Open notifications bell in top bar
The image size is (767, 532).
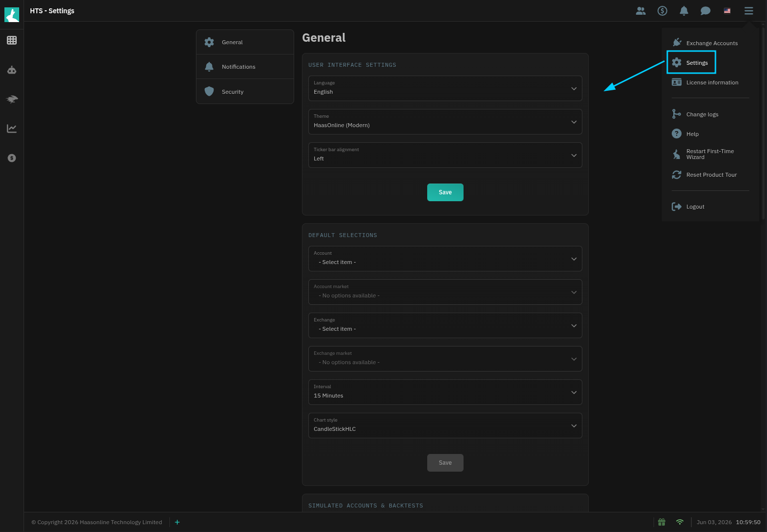click(684, 11)
